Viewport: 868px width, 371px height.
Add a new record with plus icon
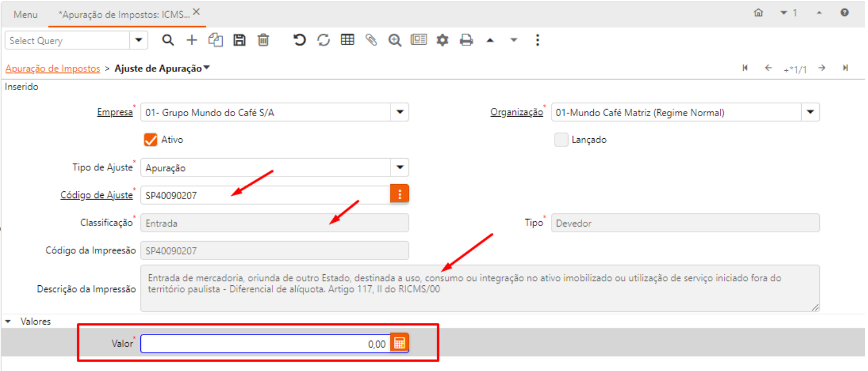[192, 40]
